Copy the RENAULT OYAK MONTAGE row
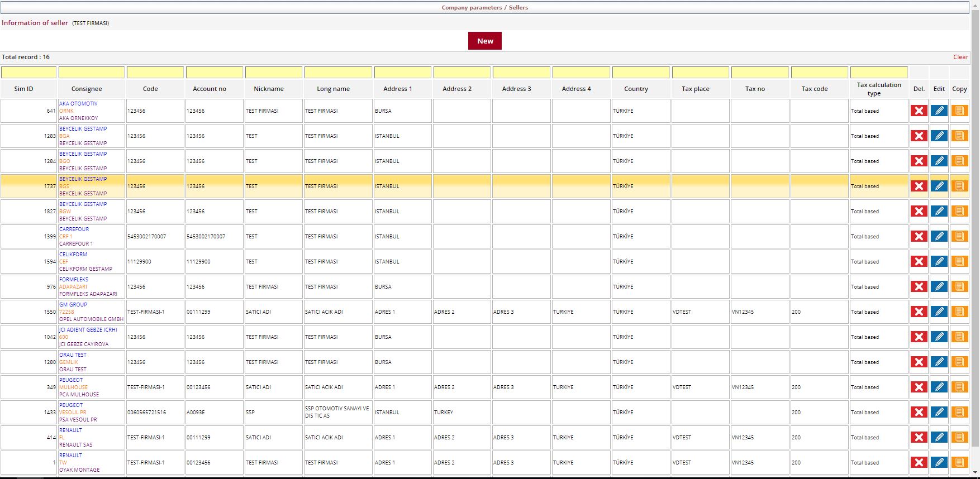980x479 pixels. [959, 462]
